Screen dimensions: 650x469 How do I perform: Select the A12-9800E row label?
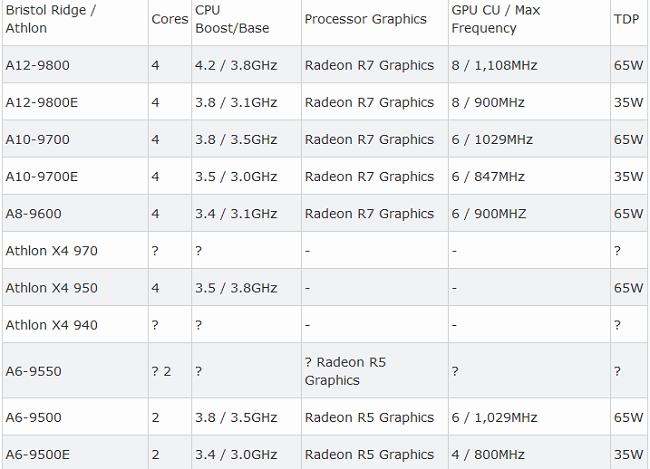click(41, 102)
